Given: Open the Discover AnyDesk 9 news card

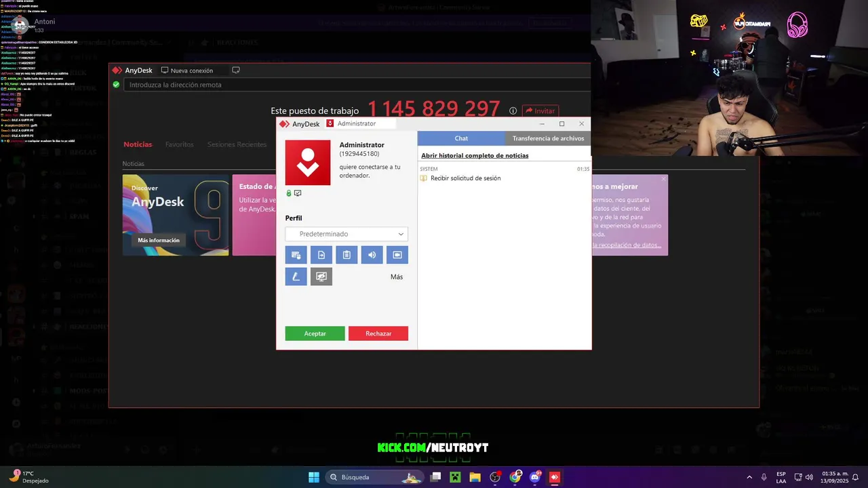Looking at the screenshot, I should tap(176, 215).
